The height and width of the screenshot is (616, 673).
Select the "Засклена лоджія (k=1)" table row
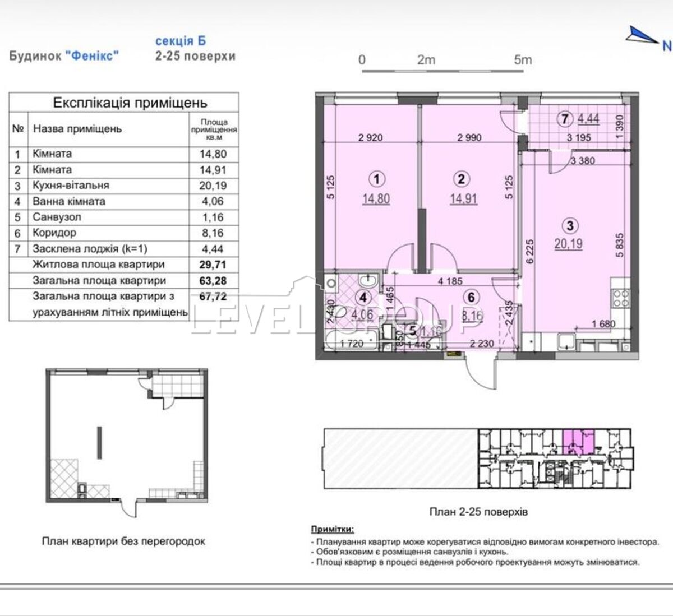point(123,249)
